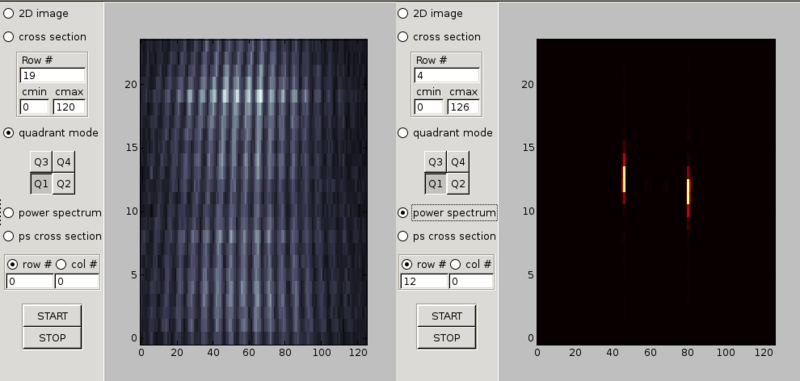
Task: Click START button in right panel
Action: point(446,316)
